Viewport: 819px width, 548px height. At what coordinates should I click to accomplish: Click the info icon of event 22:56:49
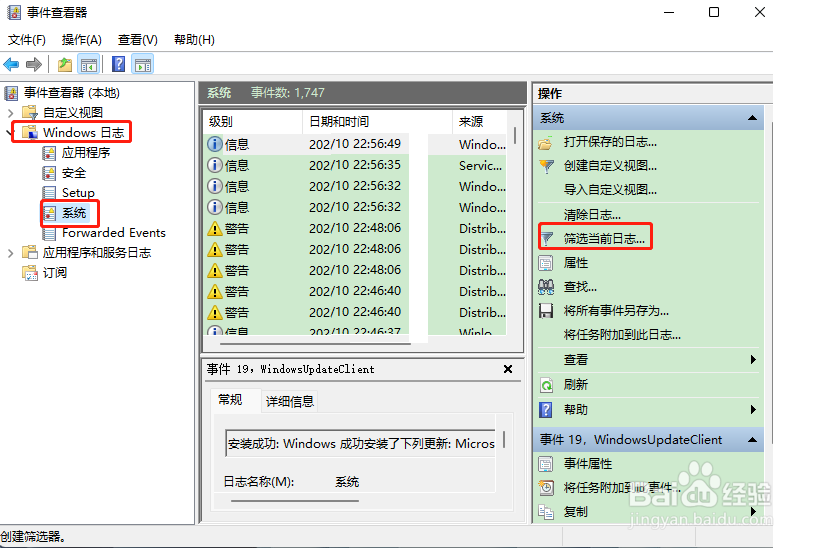215,144
